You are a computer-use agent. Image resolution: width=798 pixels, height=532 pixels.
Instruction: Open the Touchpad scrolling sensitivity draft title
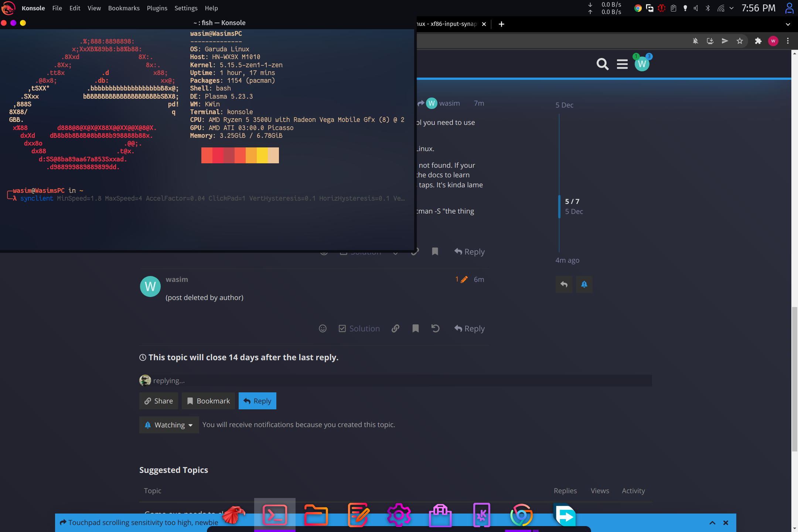[x=143, y=522]
